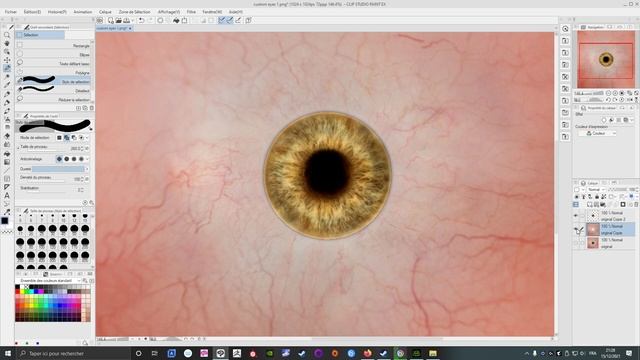
Task: Select the selection pen sub tool
Action: [x=54, y=81]
